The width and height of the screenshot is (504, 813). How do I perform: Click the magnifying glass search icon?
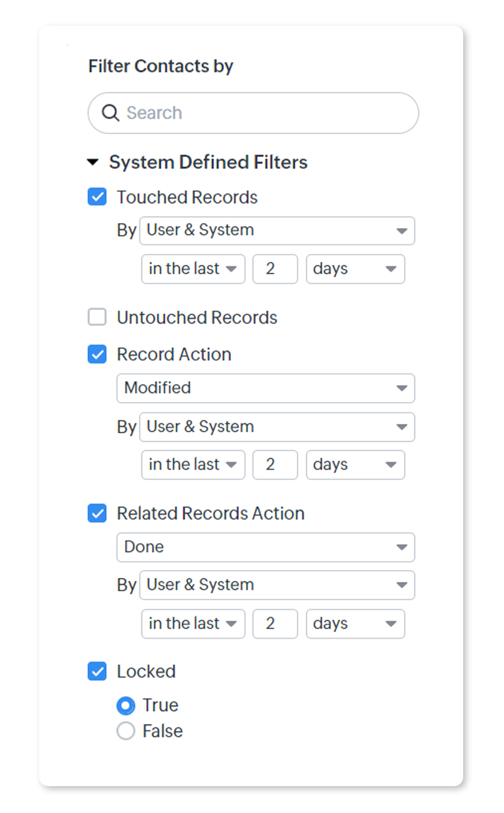pos(110,113)
